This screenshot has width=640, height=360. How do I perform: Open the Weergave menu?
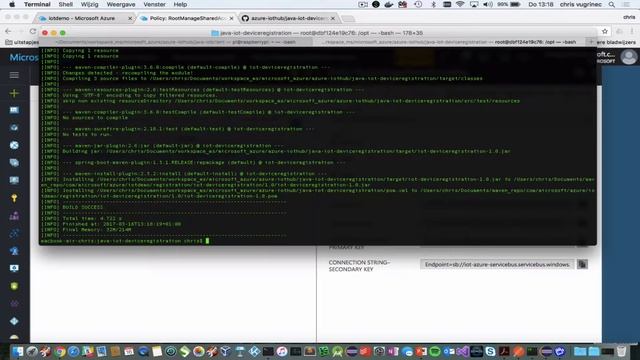tap(121, 4)
